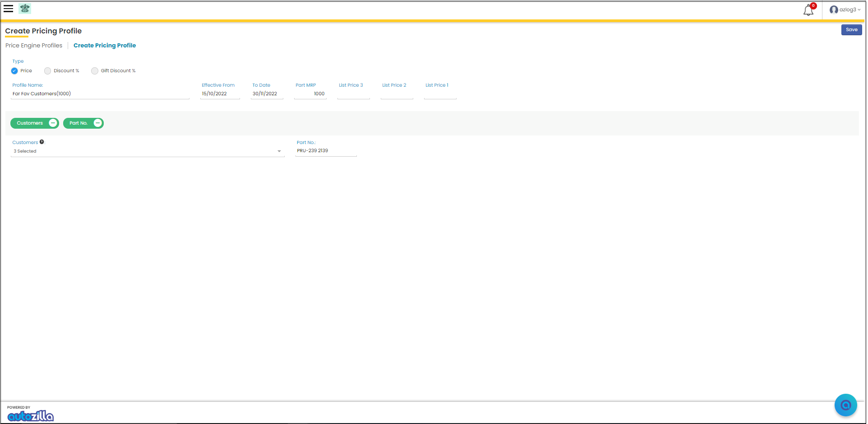Remove the Customers filter chip minus icon
Image resolution: width=868 pixels, height=424 pixels.
[x=53, y=123]
